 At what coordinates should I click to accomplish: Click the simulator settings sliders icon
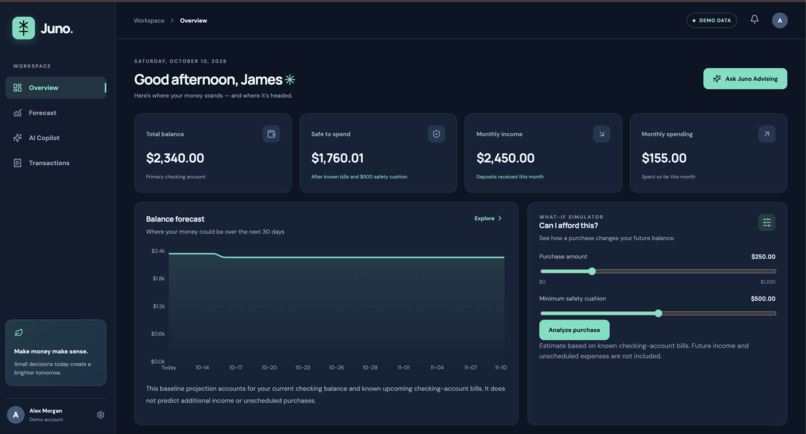[x=766, y=223]
